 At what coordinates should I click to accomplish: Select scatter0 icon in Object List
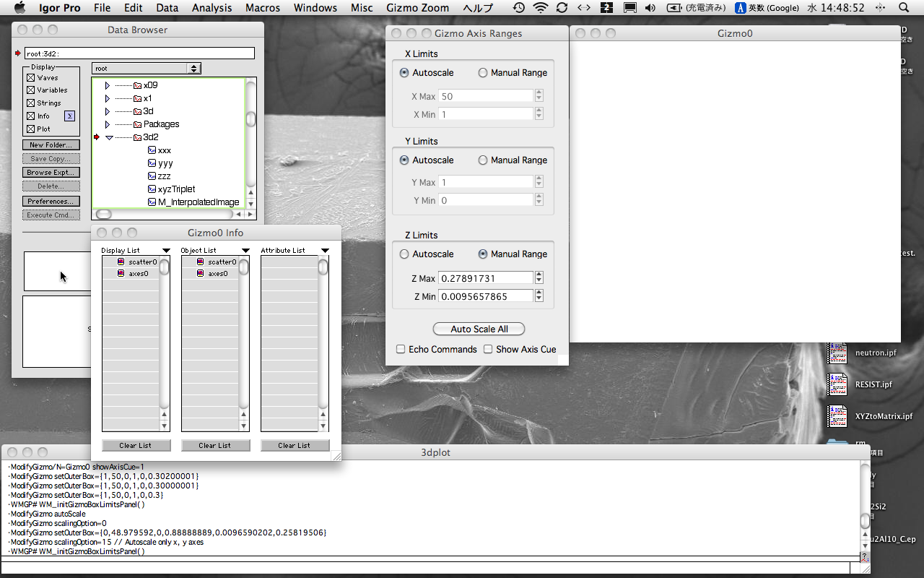pyautogui.click(x=201, y=262)
